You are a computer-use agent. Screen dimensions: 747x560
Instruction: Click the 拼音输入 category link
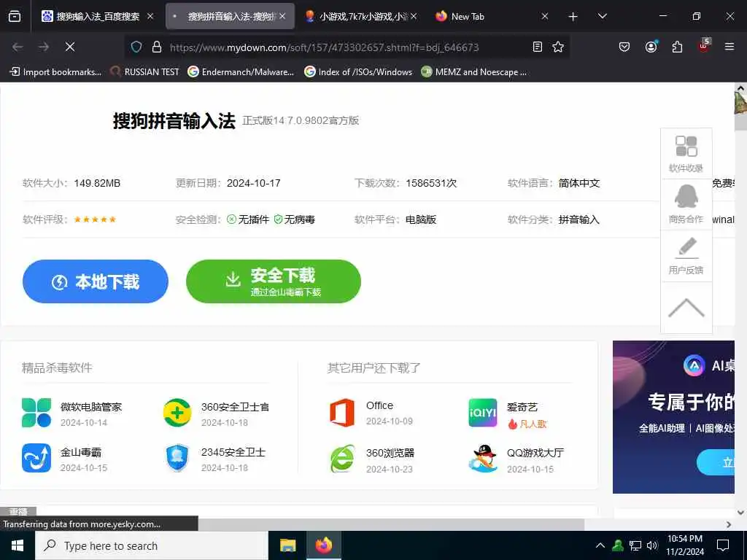[x=578, y=219]
